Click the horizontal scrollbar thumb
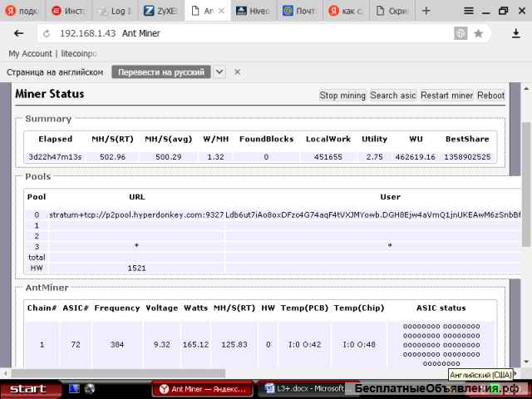This screenshot has height=399, width=532. click(118, 373)
